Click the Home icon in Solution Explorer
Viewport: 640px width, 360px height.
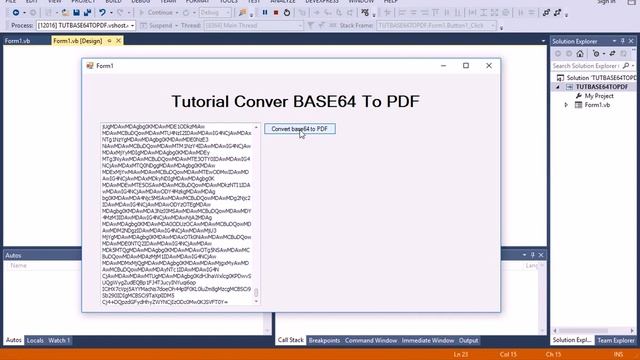click(x=580, y=53)
